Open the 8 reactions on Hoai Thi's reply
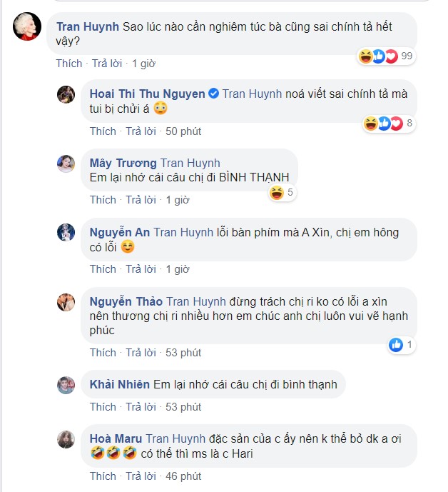This screenshot has height=492, width=448. [x=389, y=124]
